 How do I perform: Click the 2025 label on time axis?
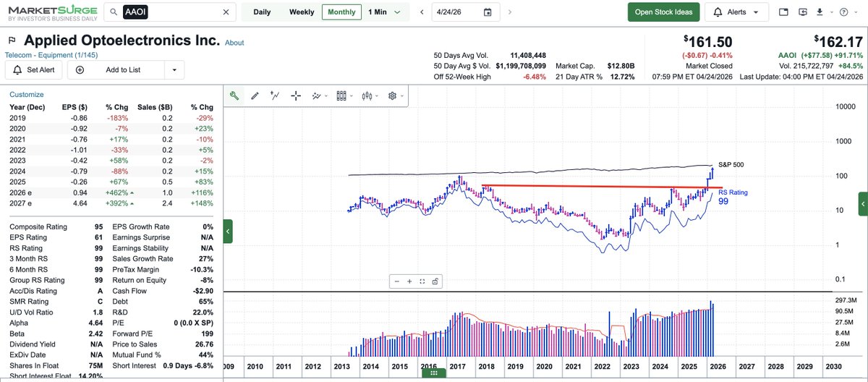(x=689, y=367)
